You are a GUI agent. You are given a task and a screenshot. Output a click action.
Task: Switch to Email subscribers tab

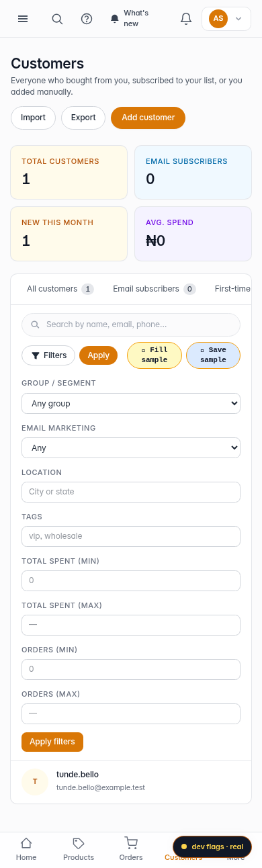(x=155, y=289)
